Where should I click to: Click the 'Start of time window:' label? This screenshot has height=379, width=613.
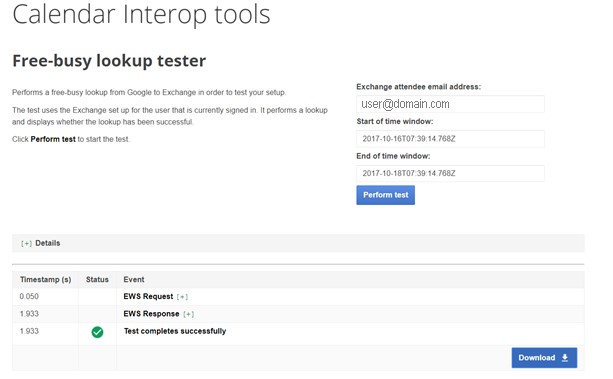[x=394, y=122]
